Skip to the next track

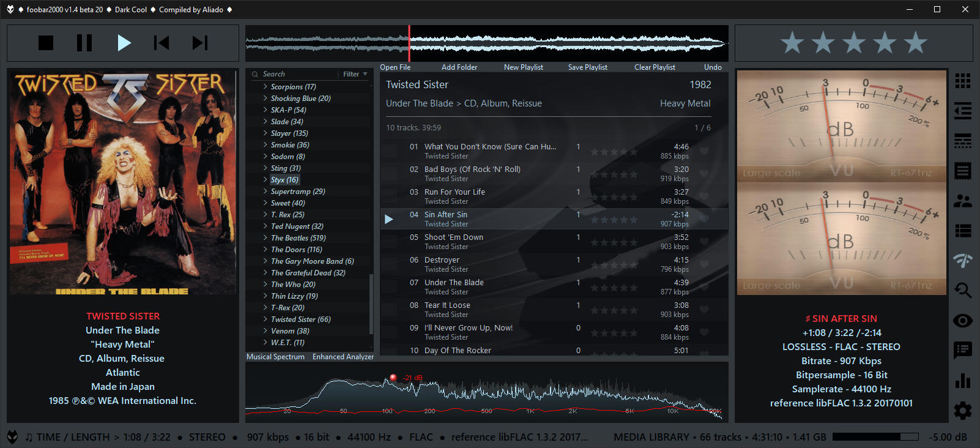[200, 43]
